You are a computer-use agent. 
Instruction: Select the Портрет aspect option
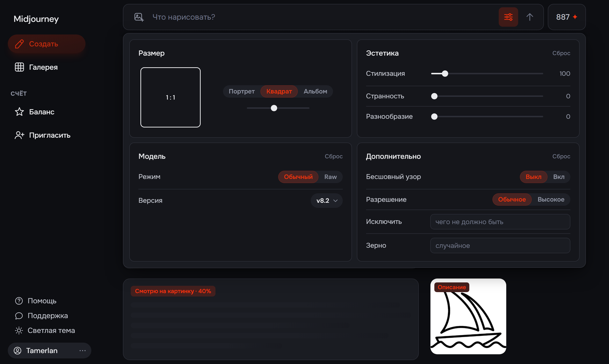[242, 91]
